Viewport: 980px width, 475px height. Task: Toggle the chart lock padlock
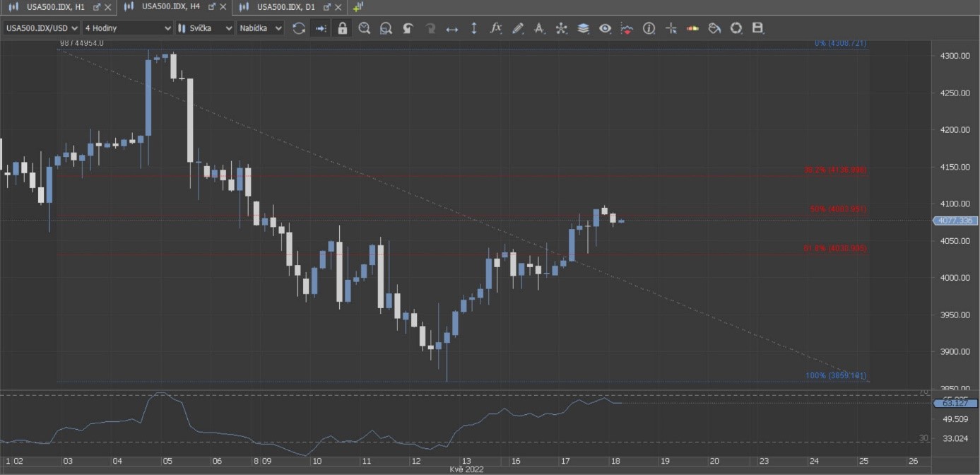343,28
